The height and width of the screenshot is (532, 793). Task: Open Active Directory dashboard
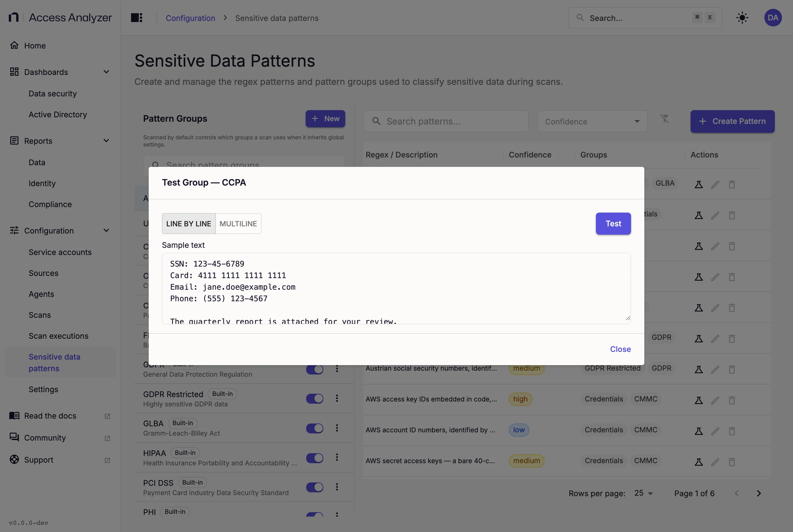58,115
